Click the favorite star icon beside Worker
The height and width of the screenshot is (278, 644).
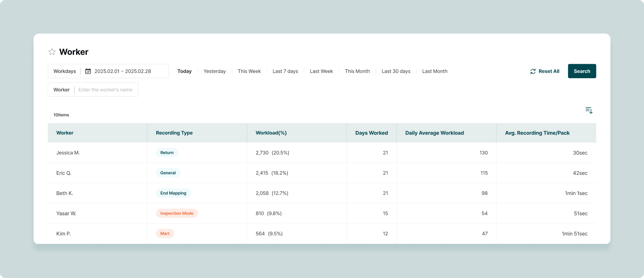(52, 52)
